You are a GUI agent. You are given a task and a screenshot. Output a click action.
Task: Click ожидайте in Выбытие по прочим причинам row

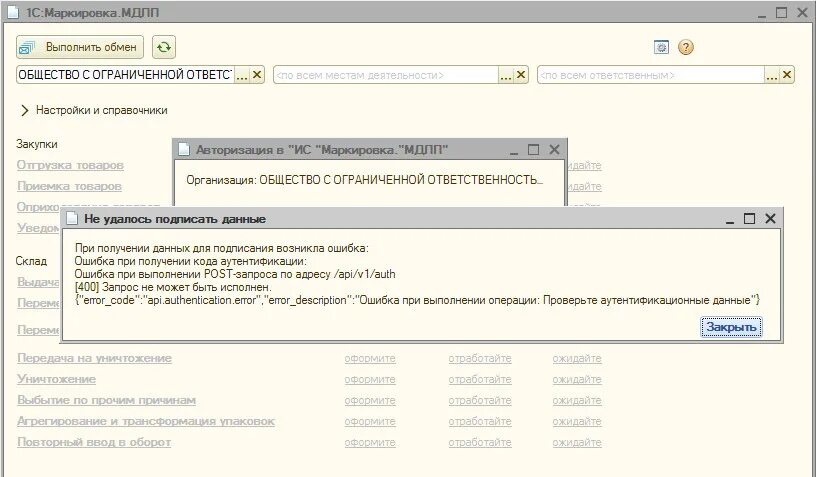[577, 401]
